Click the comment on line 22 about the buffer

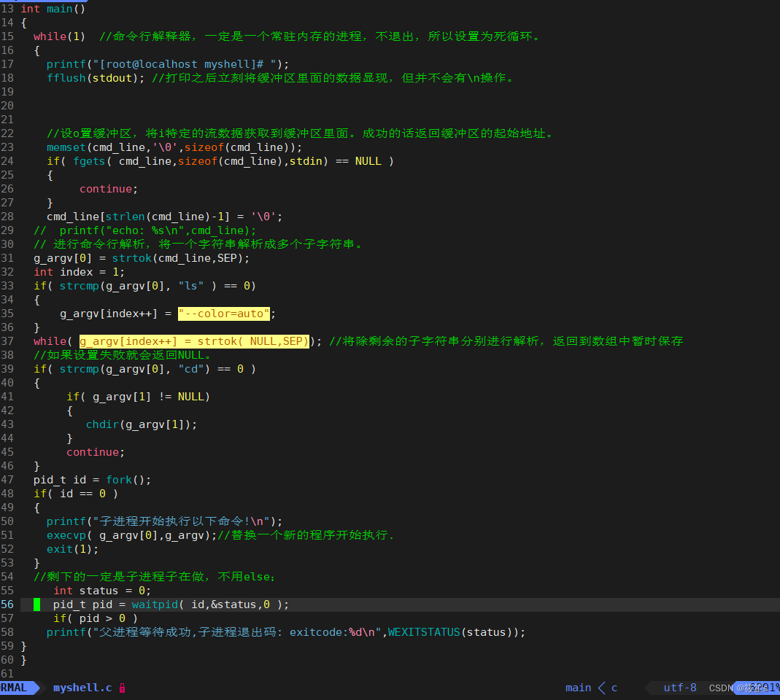pyautogui.click(x=299, y=133)
